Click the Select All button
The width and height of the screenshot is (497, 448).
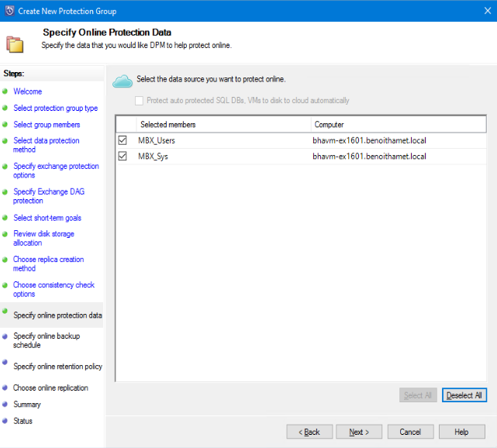click(x=418, y=395)
